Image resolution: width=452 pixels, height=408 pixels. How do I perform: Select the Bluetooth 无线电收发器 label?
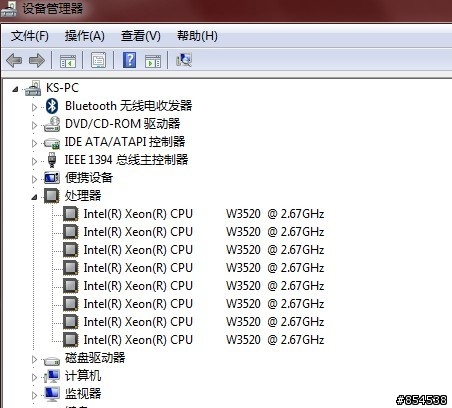(x=128, y=106)
